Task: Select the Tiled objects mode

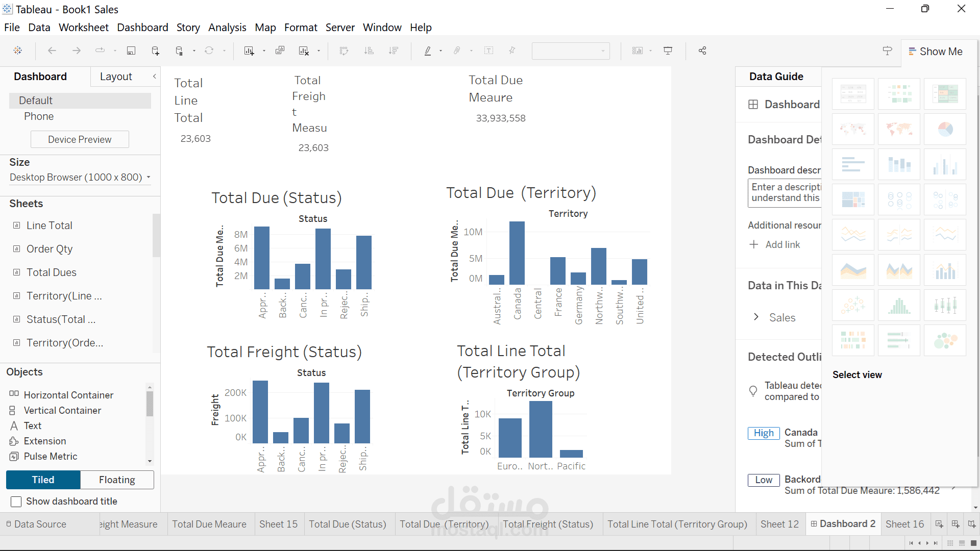Action: click(43, 480)
